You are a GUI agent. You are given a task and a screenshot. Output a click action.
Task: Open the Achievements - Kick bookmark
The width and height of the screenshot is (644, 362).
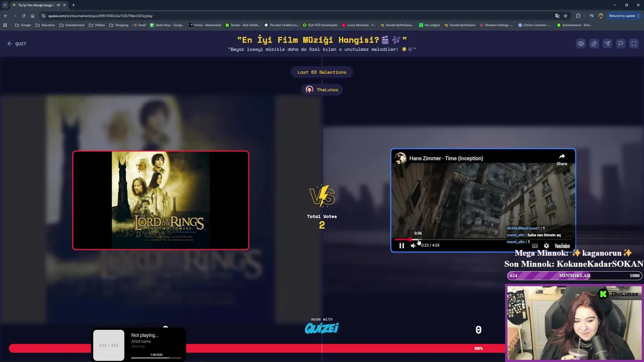point(574,25)
